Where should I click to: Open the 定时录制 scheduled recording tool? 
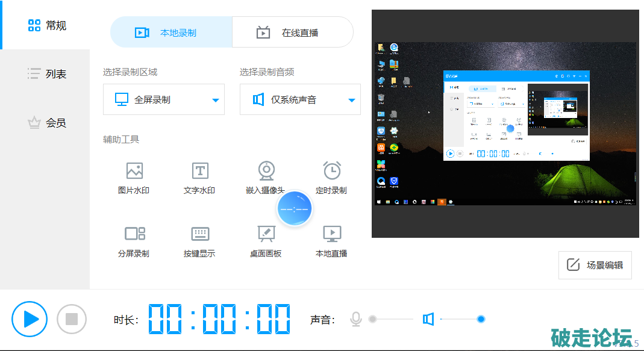(331, 178)
